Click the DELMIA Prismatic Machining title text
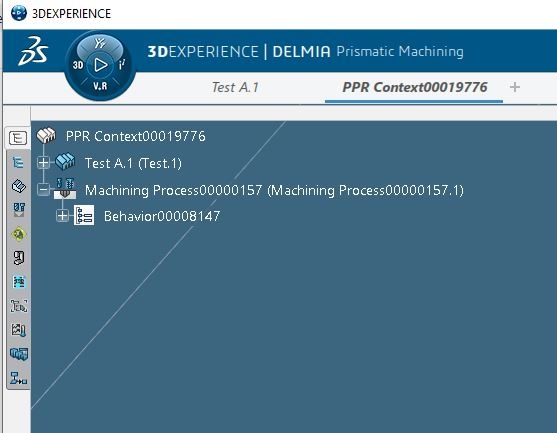This screenshot has width=557, height=433. [x=368, y=52]
